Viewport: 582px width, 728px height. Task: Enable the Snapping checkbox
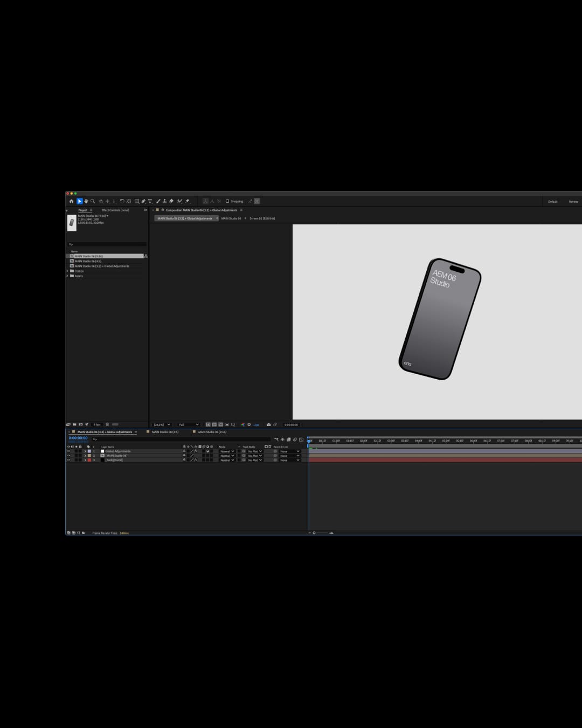pos(227,201)
